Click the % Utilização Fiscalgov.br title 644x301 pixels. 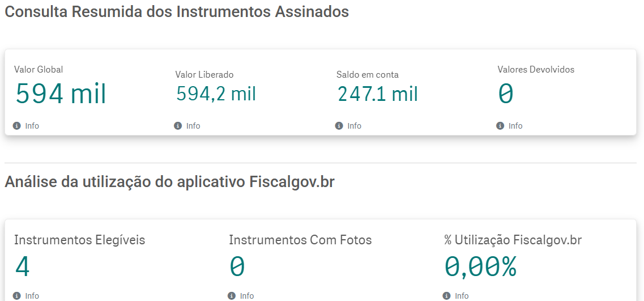pyautogui.click(x=513, y=240)
